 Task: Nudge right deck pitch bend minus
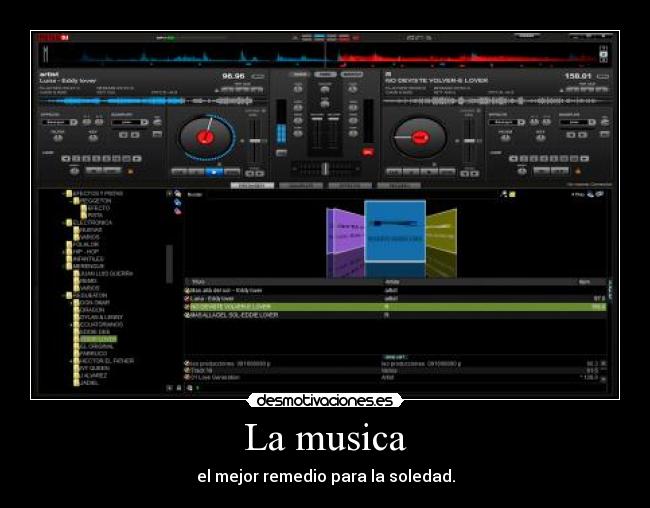[x=465, y=173]
